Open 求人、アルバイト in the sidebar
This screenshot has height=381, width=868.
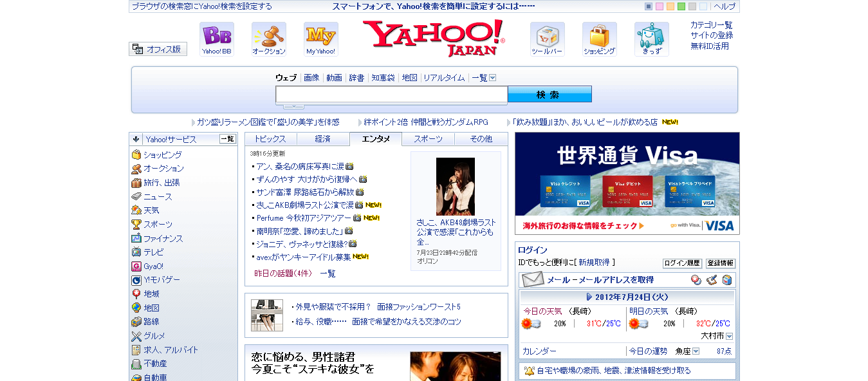click(171, 350)
